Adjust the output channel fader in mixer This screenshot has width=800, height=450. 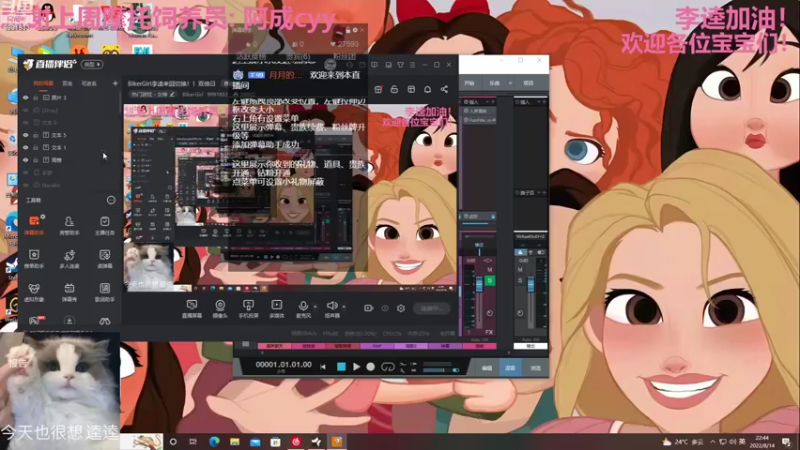coord(531,284)
